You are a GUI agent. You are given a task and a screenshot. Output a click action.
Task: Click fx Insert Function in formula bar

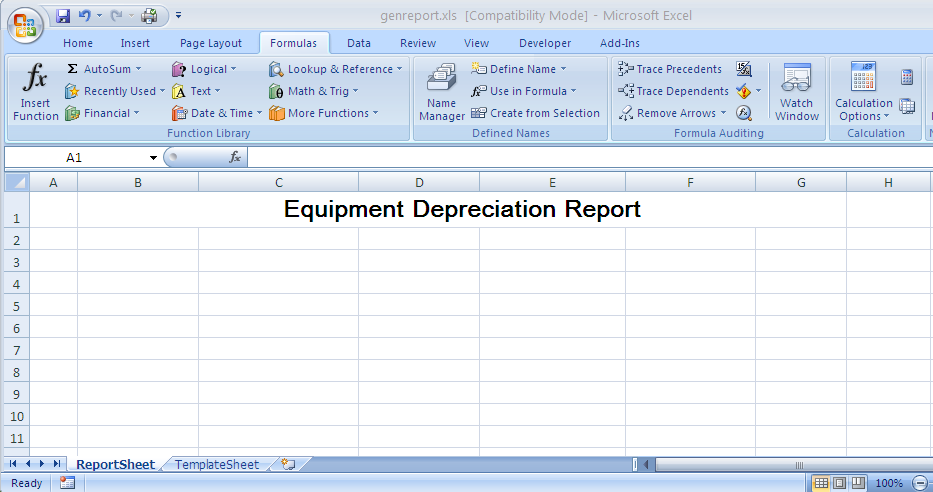[x=235, y=157]
